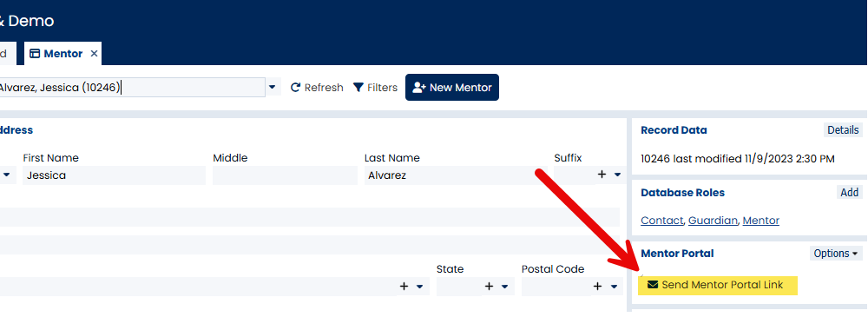Click the plus icon beside State
This screenshot has height=317, width=868.
pyautogui.click(x=489, y=287)
